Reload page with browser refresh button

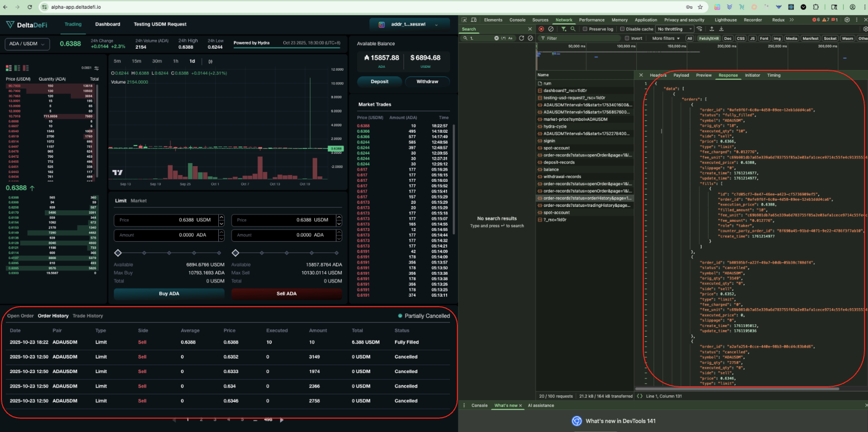(x=30, y=7)
